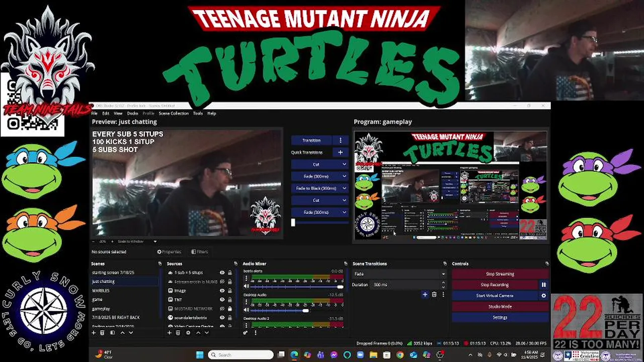
Task: Mute the botrix alerts audio channel
Action: (247, 287)
